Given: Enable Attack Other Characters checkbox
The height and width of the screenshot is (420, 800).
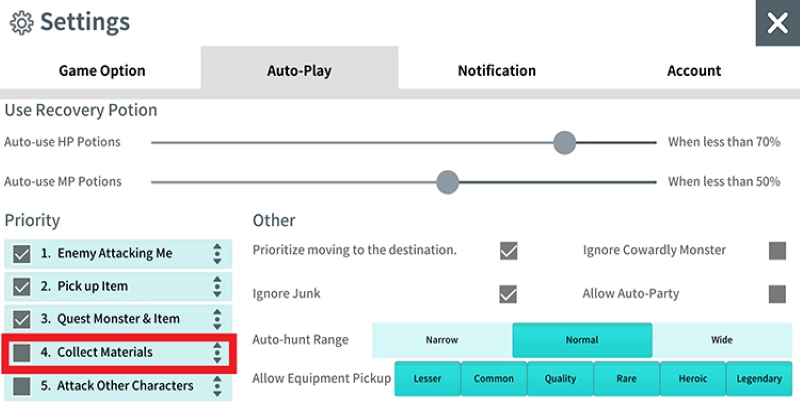Looking at the screenshot, I should pyautogui.click(x=22, y=385).
